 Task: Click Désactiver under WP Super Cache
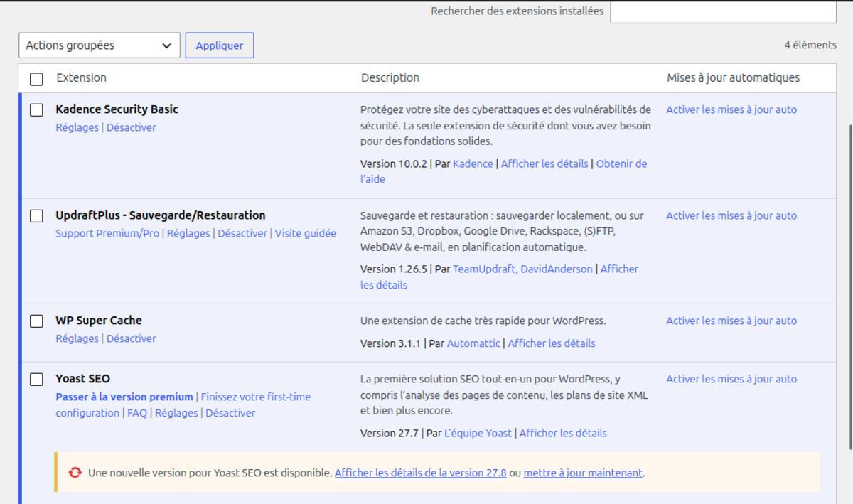pos(132,339)
